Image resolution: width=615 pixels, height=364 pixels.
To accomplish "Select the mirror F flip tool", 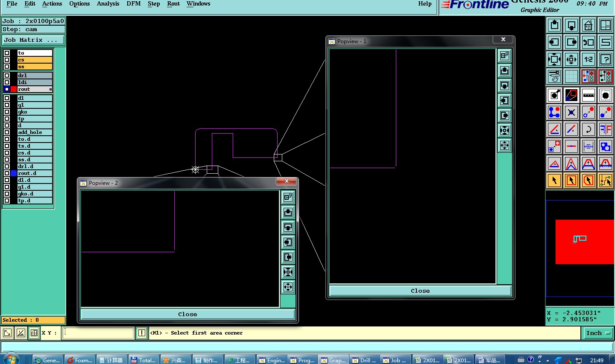I will [606, 129].
